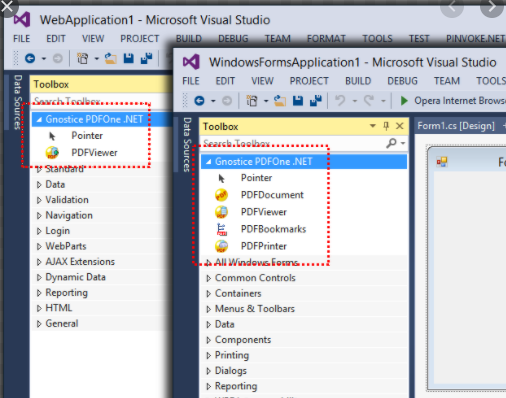Click New Project icon in WebApplication1 toolbar

point(83,59)
